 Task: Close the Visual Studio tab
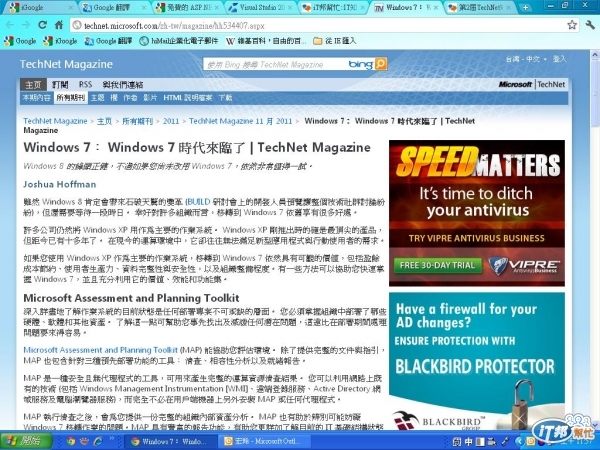click(290, 7)
